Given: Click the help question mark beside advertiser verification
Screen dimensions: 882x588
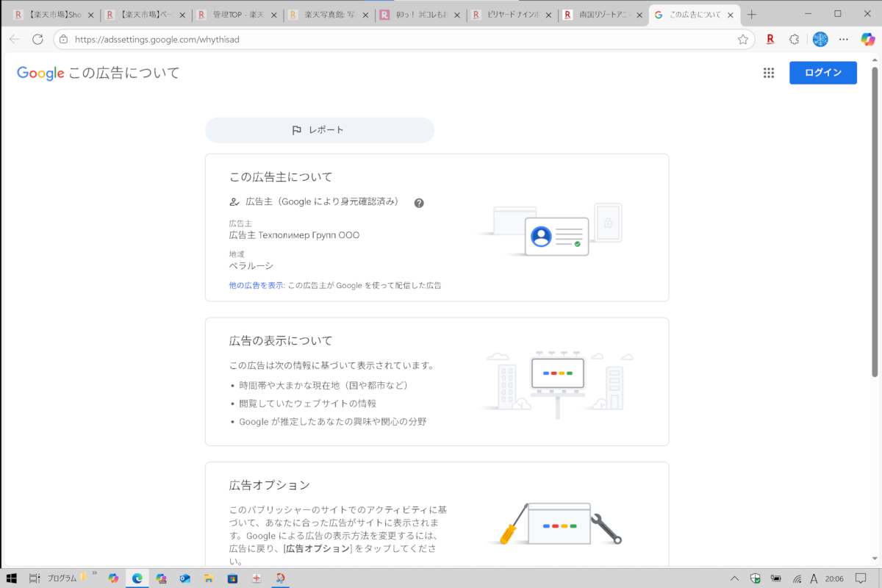Looking at the screenshot, I should pyautogui.click(x=419, y=203).
